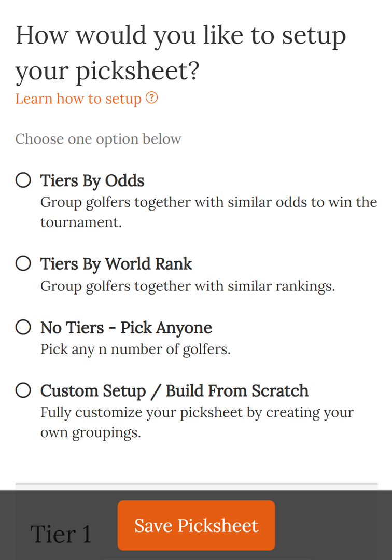The height and width of the screenshot is (560, 392).
Task: Click the 'Custom Setup / Build From Scratch' title
Action: pos(174,391)
